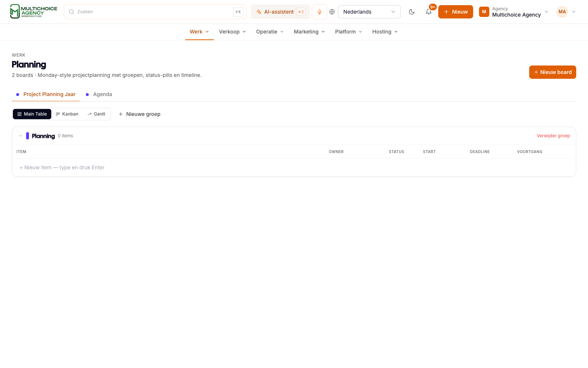
Task: Open the notifications bell
Action: point(429,12)
